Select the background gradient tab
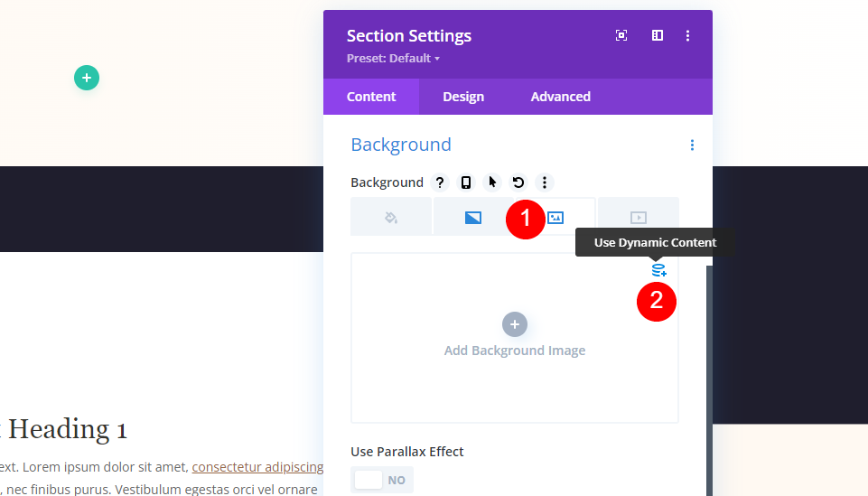 point(473,217)
